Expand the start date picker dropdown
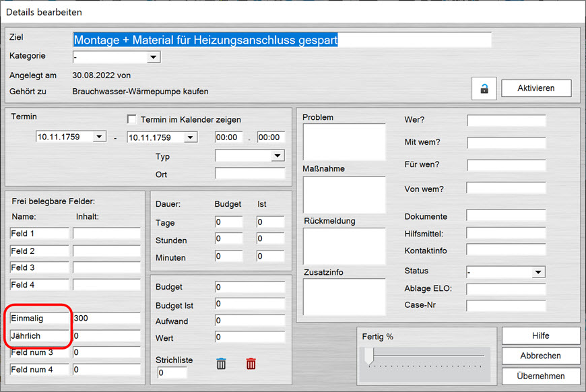The height and width of the screenshot is (392, 586). pyautogui.click(x=99, y=137)
